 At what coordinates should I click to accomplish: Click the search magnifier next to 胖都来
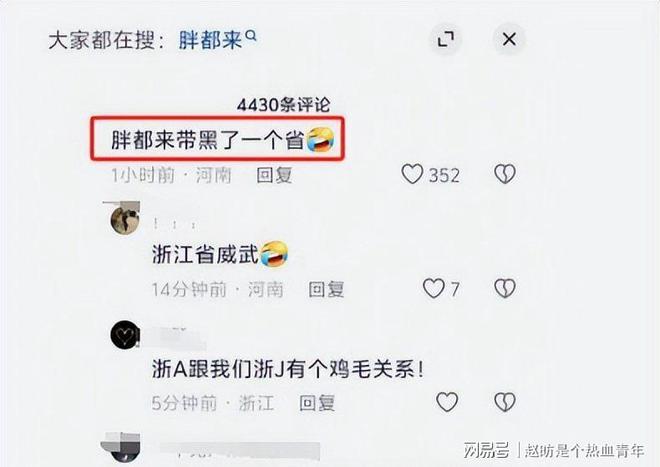(251, 36)
